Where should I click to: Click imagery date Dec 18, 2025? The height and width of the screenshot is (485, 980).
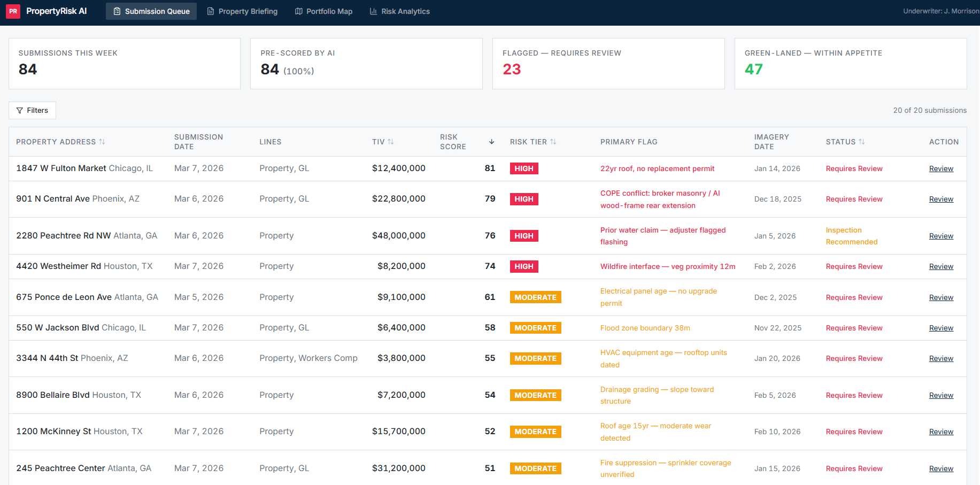(x=778, y=199)
